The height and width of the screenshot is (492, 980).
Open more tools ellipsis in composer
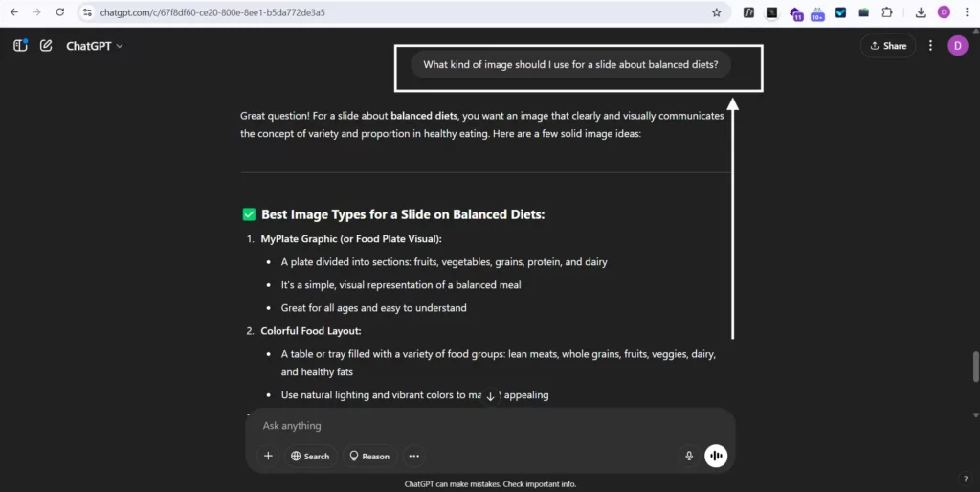[x=413, y=457]
